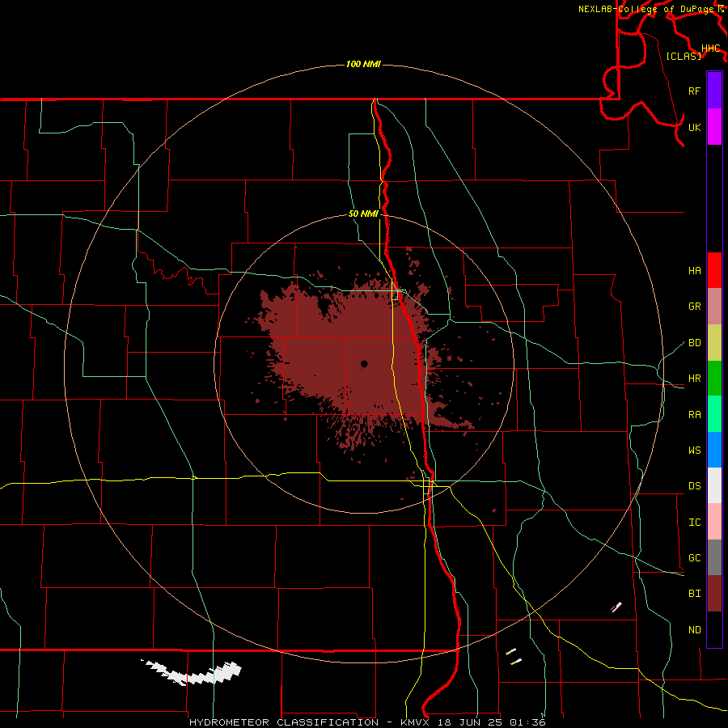Click the magenta UK color swatch
The width and height of the screenshot is (728, 728).
(x=714, y=127)
